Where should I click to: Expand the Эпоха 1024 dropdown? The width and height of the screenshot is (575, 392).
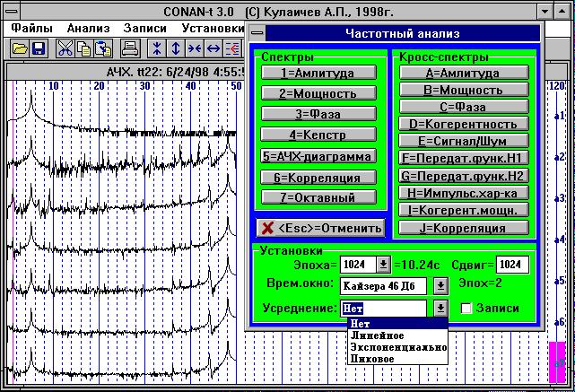(x=383, y=264)
